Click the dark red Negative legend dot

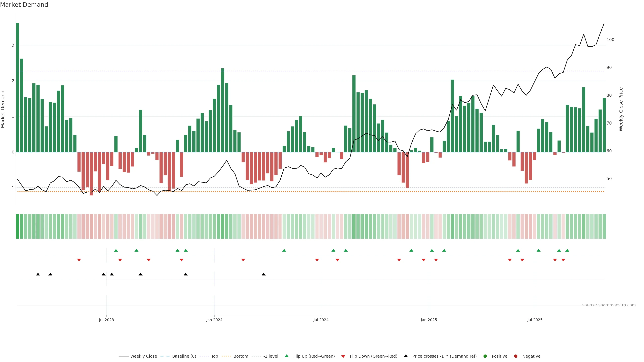[x=516, y=356]
